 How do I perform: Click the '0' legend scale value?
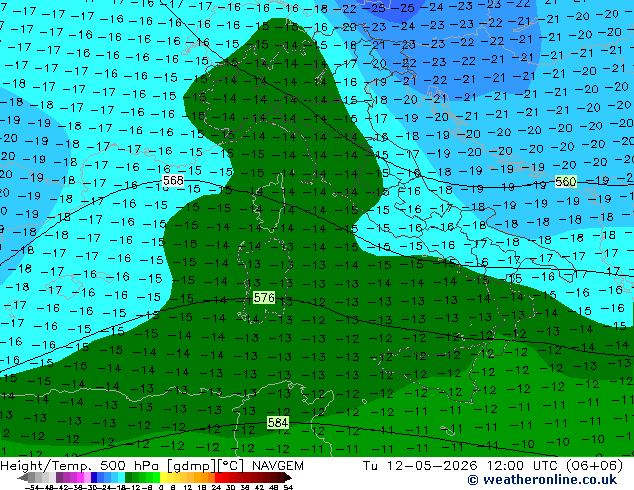tap(161, 488)
